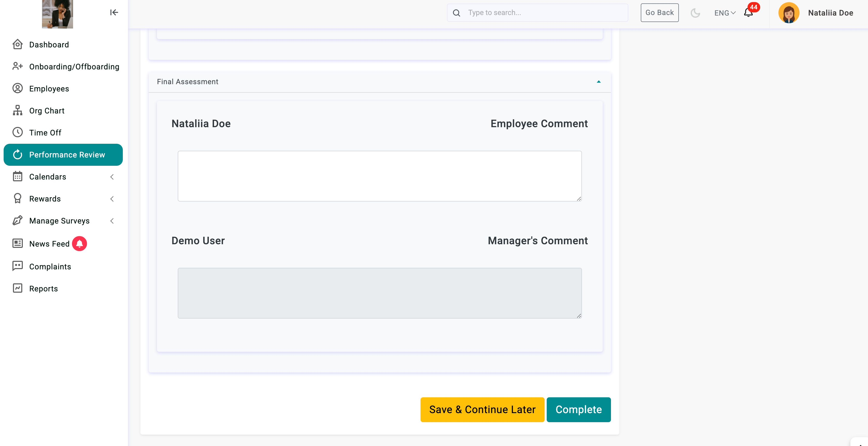The height and width of the screenshot is (446, 868).
Task: Toggle dark mode with the moon icon
Action: tap(695, 13)
